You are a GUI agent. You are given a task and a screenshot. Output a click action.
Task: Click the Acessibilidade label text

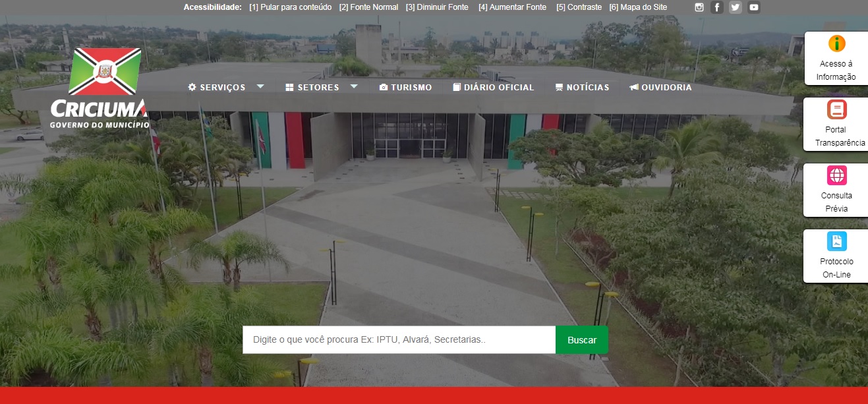[213, 7]
